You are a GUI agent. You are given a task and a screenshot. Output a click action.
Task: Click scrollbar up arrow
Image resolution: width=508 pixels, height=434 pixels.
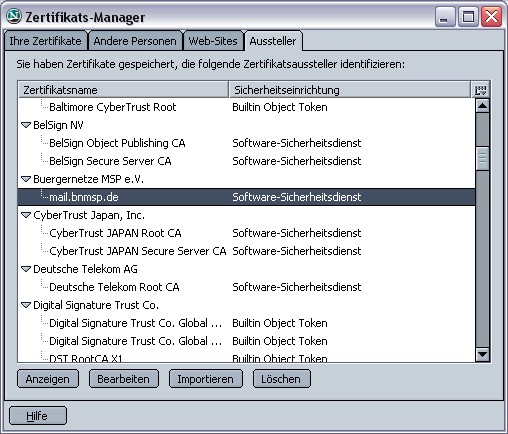point(482,106)
